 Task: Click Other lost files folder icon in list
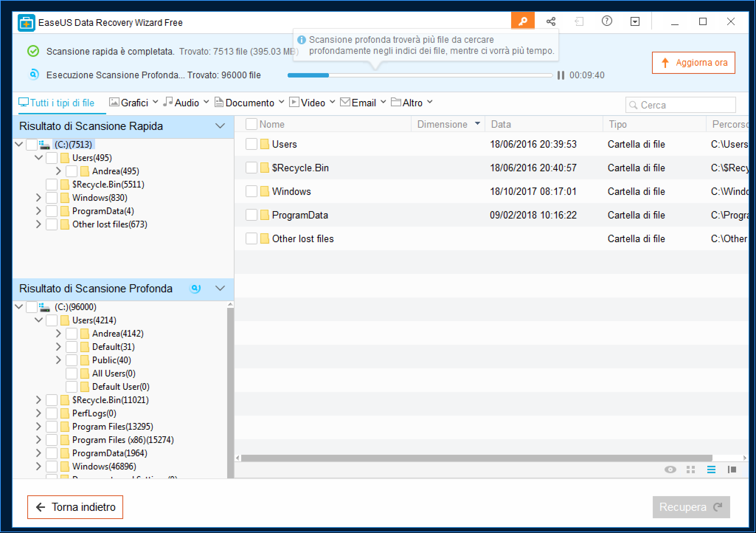264,239
